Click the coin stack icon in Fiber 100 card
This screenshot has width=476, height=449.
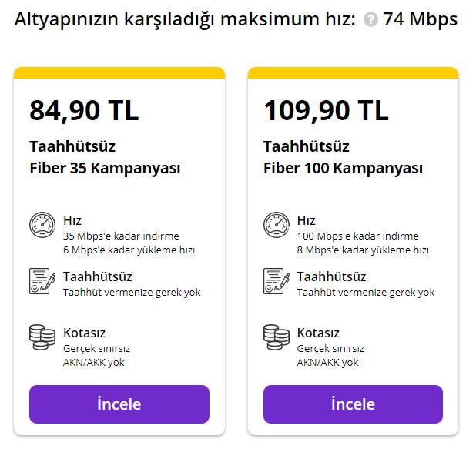(277, 337)
